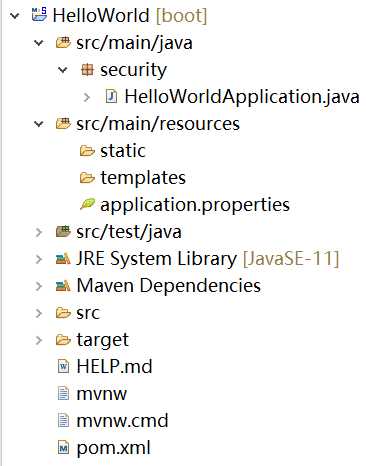Click the security package icon

pos(87,70)
